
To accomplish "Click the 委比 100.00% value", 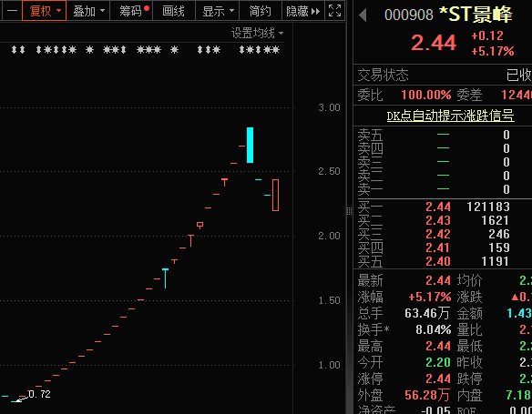I will point(426,95).
